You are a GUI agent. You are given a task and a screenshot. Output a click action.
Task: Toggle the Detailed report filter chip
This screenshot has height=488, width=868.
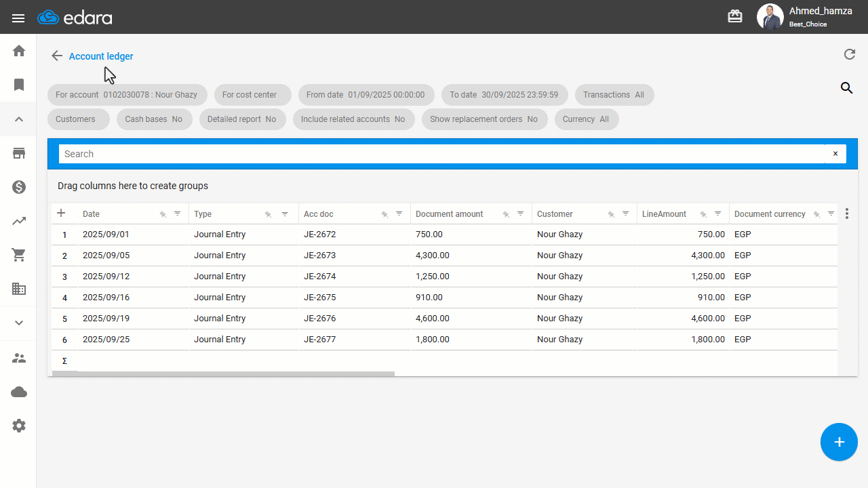coord(243,119)
